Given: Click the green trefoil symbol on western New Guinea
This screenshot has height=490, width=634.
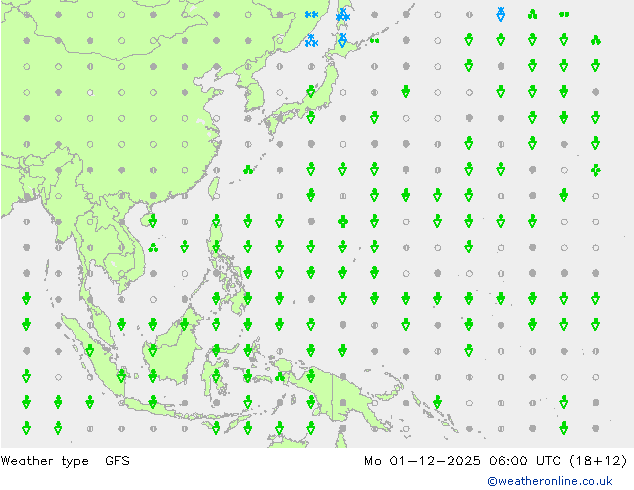Looking at the screenshot, I should coord(280,377).
